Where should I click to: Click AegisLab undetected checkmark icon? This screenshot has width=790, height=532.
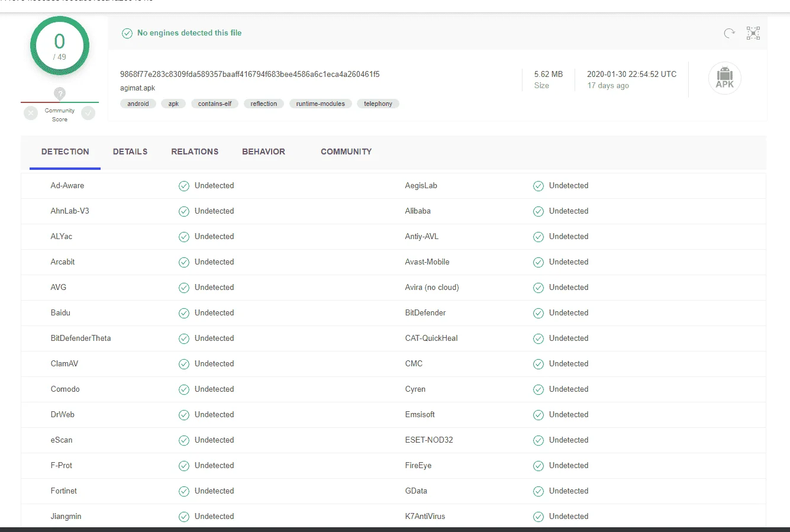click(x=539, y=186)
